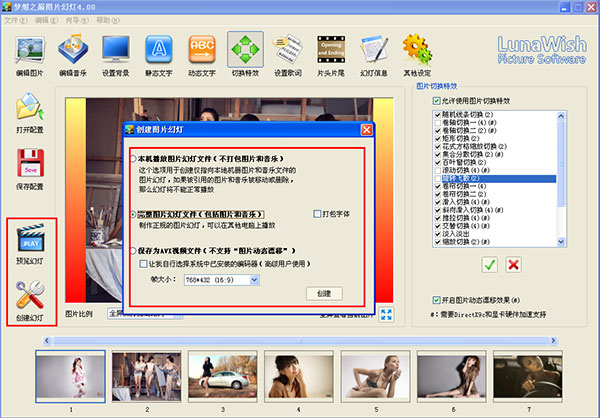The height and width of the screenshot is (418, 600).
Task: Toggle 允许使用图片切换特效 checkbox
Action: 436,101
